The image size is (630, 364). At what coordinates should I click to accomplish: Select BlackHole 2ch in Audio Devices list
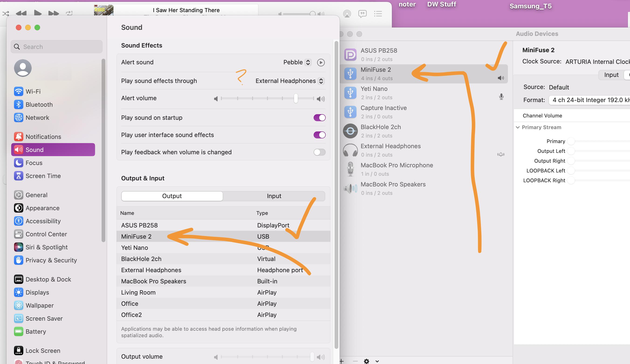(424, 131)
